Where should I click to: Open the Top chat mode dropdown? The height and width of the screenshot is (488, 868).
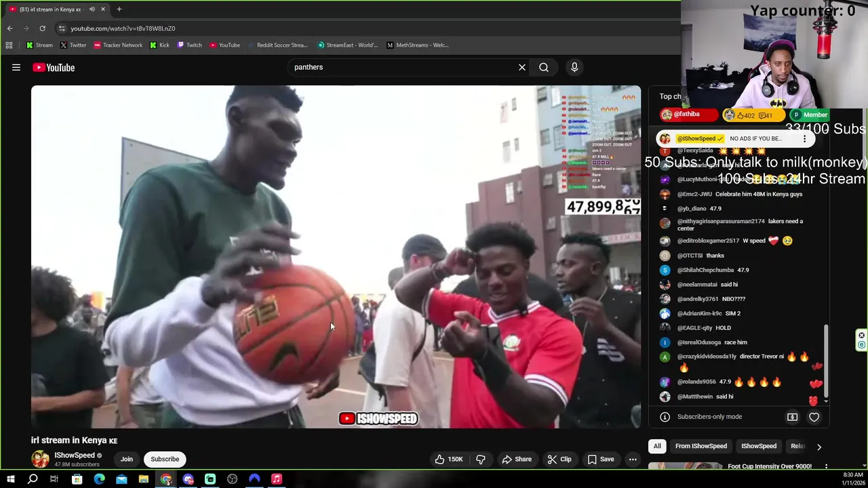[670, 96]
